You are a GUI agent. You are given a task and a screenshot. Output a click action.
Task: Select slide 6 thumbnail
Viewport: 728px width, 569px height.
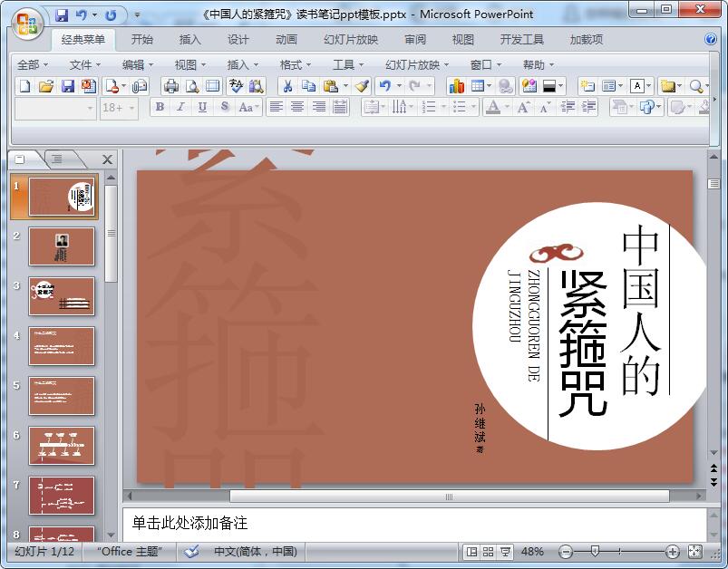pos(62,446)
